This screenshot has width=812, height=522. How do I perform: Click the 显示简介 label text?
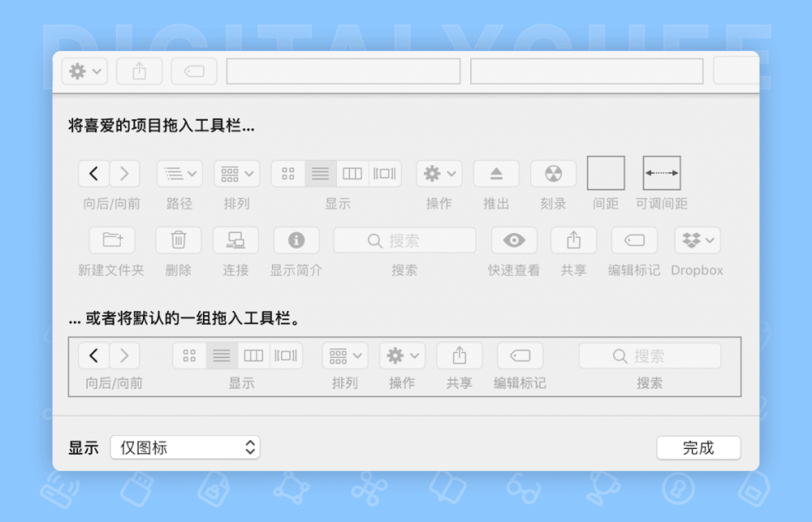pos(296,270)
